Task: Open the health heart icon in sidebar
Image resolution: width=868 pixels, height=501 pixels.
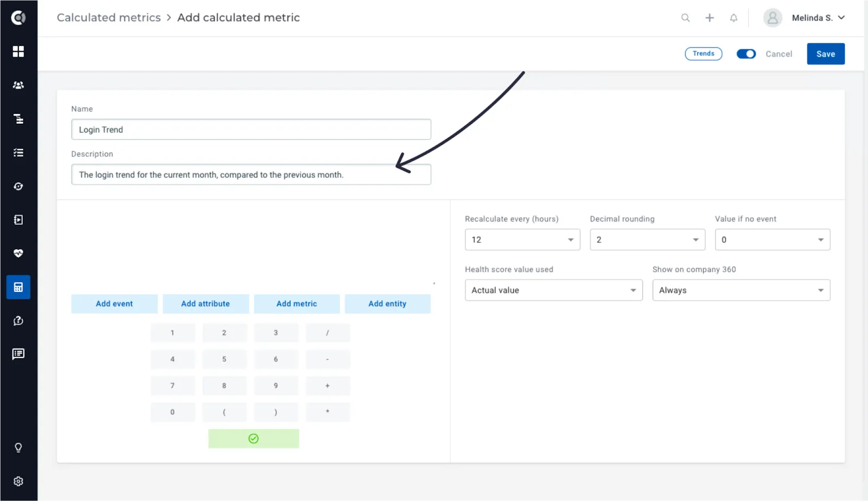Action: [x=18, y=253]
